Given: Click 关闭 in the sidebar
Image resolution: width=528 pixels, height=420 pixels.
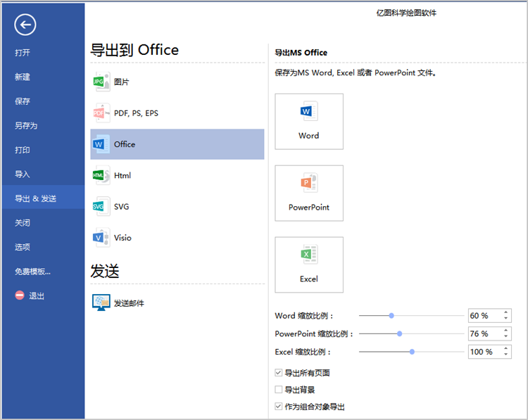Looking at the screenshot, I should click(23, 223).
